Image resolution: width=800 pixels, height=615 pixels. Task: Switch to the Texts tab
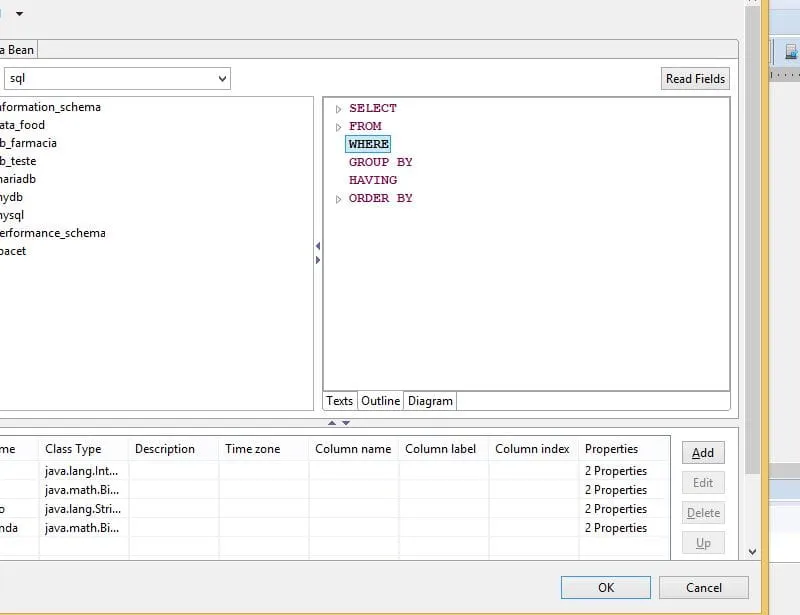click(340, 401)
